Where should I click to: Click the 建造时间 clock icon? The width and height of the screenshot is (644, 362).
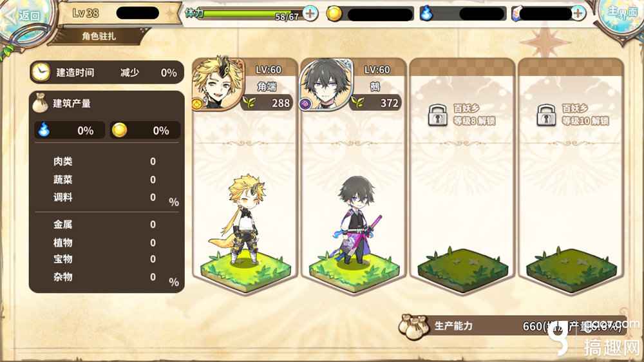coord(41,72)
